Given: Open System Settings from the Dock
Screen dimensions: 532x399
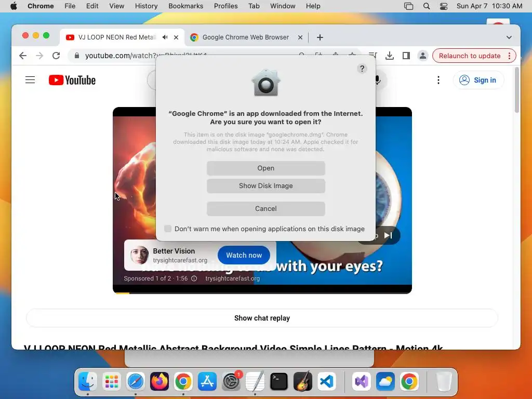Looking at the screenshot, I should [x=231, y=381].
